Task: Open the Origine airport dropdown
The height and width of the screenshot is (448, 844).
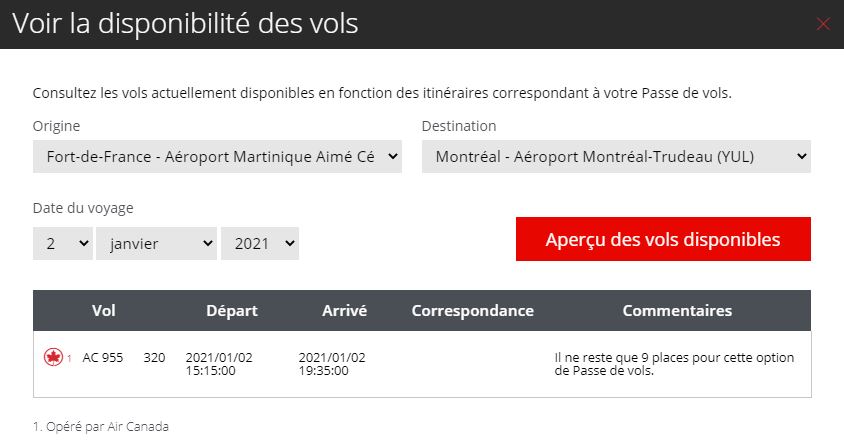Action: (217, 157)
